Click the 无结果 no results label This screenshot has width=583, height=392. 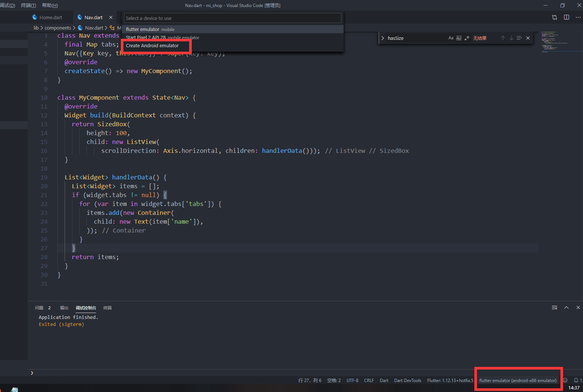[x=480, y=38]
